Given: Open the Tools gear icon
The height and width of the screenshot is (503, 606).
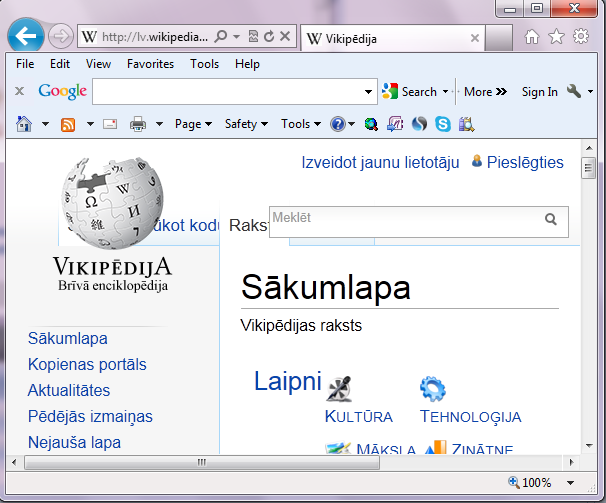Looking at the screenshot, I should (x=580, y=36).
